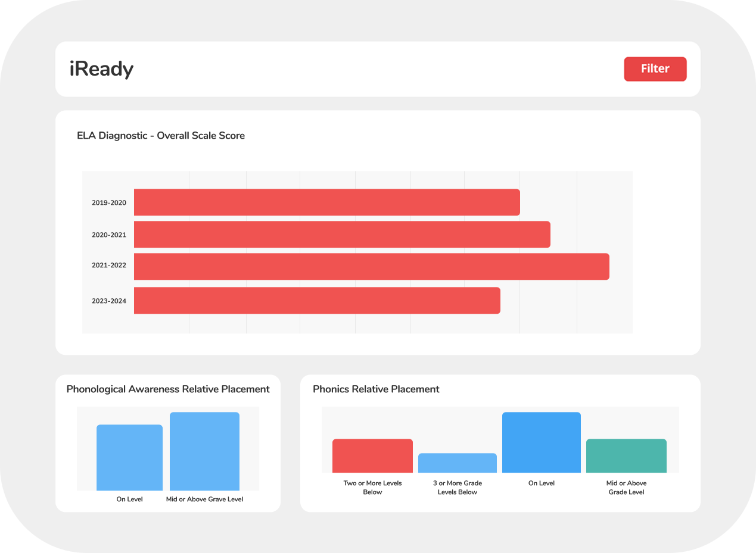
Task: Select the 2019-2020 score bar
Action: click(x=326, y=202)
